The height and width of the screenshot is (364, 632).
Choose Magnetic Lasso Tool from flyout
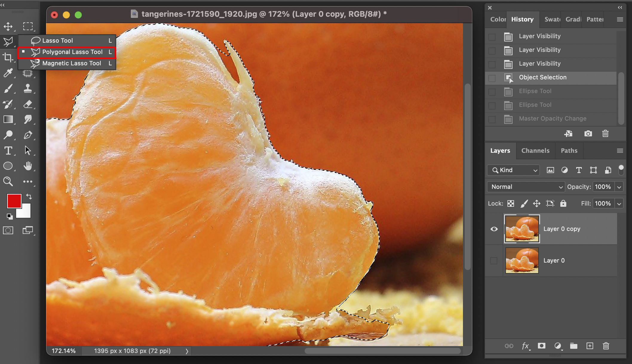[x=72, y=63]
